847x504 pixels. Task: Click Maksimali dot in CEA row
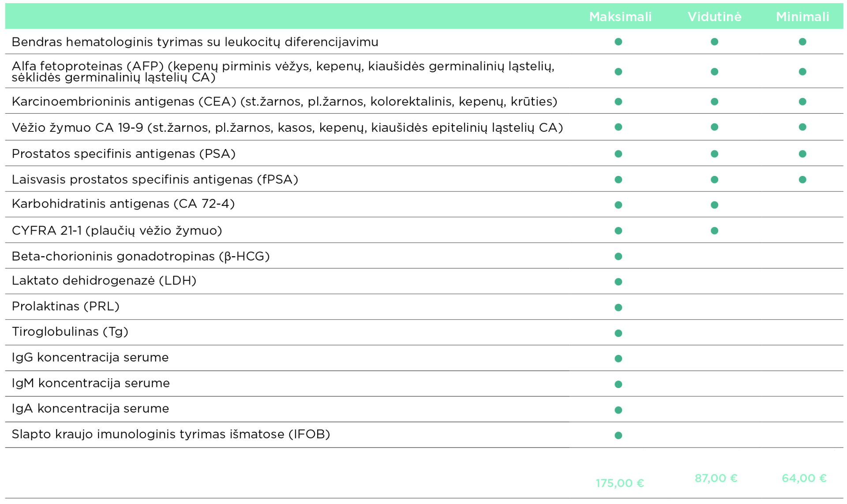(x=618, y=102)
